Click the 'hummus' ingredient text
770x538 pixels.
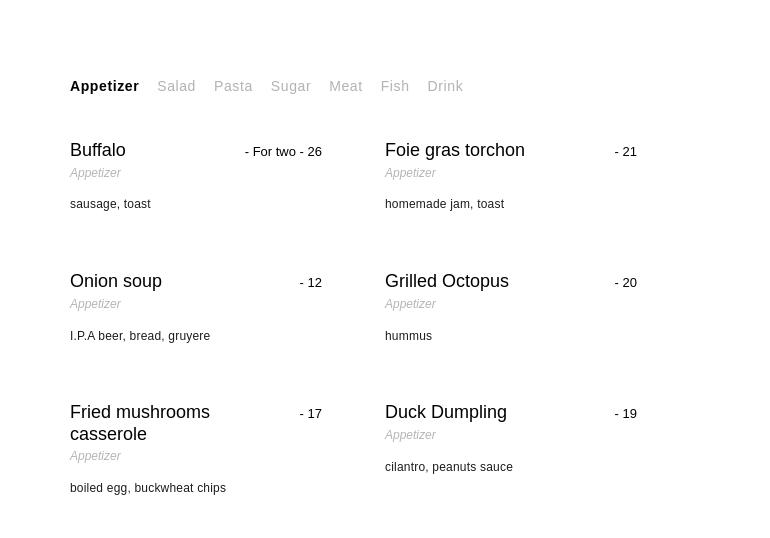click(408, 336)
